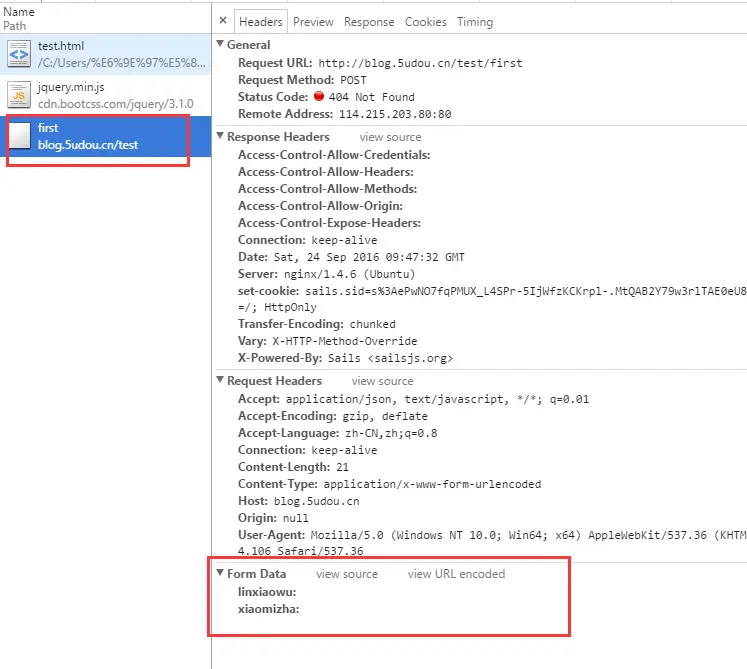View source of Response Headers
This screenshot has width=747, height=669.
click(390, 137)
